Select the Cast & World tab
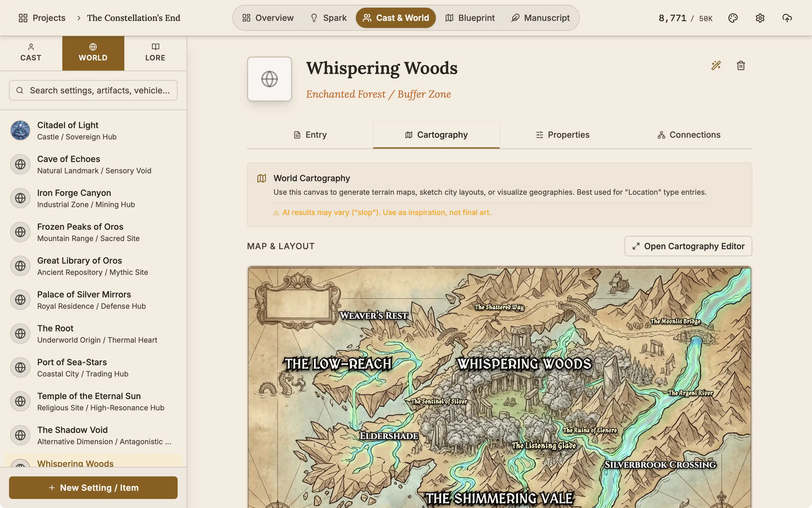Viewport: 812px width, 508px height. pos(396,18)
